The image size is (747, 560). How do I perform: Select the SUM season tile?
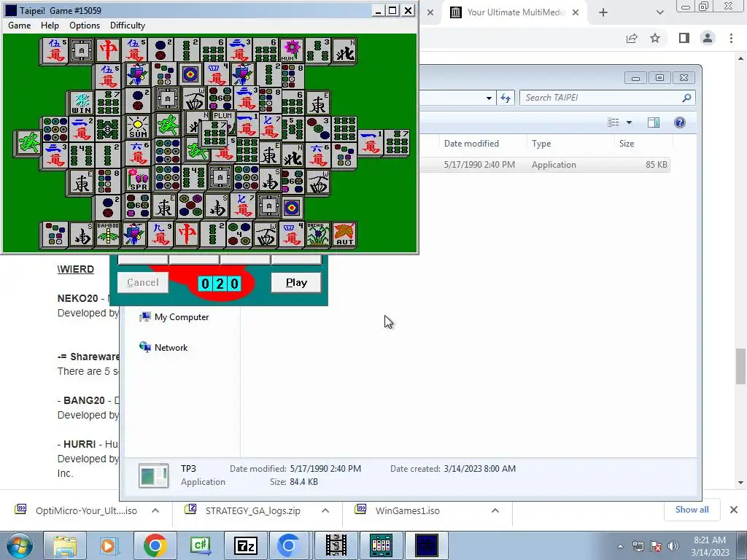coord(138,127)
